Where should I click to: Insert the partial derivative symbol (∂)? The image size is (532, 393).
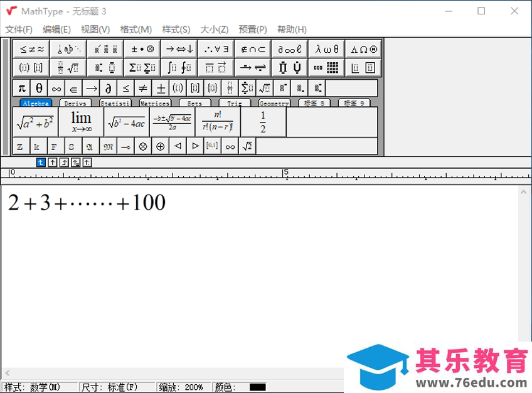(x=109, y=89)
